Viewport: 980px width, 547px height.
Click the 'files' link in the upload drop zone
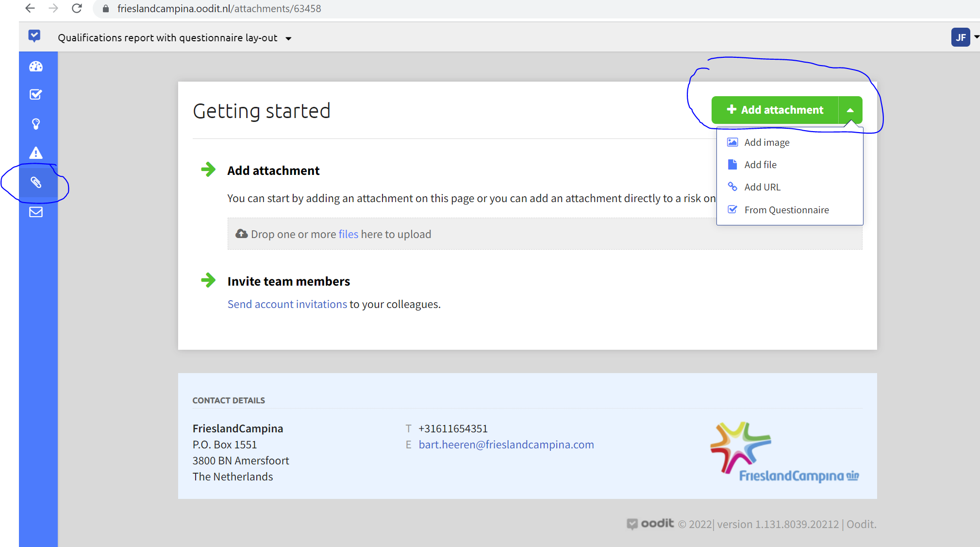(348, 234)
